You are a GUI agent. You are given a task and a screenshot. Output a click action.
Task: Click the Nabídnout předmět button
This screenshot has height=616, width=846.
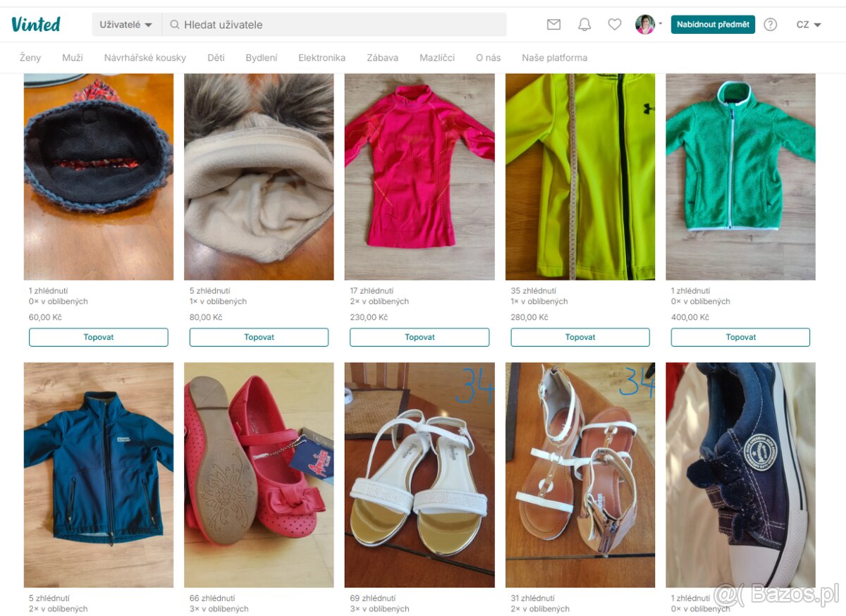click(x=713, y=25)
